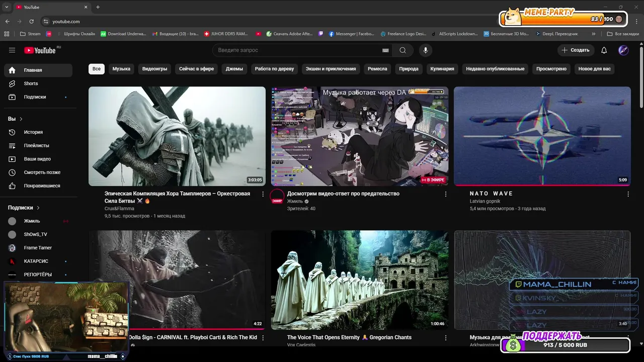Open the Все закладки folder
Screen dimensions: 644x362
pyautogui.click(x=623, y=34)
